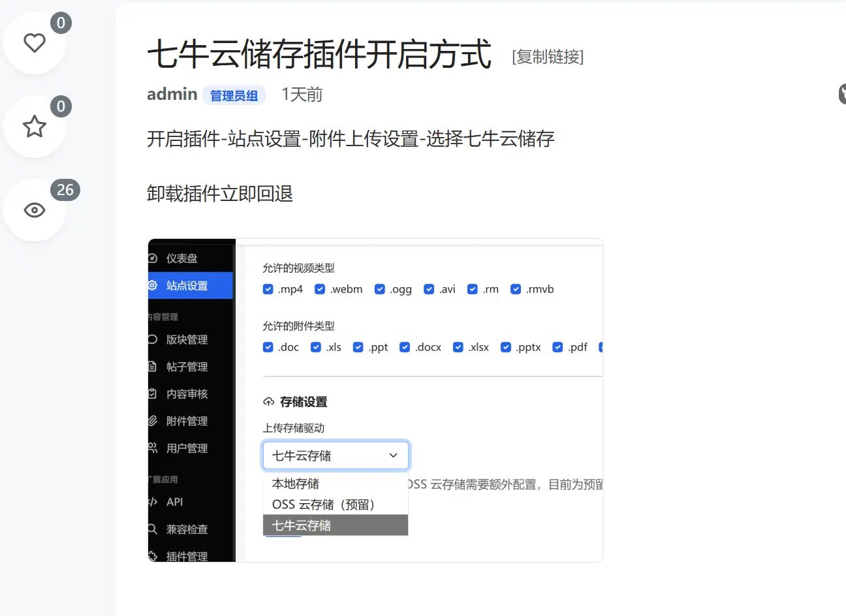Open the 上传存储驱动 dropdown showing 七牛云存储

(x=336, y=455)
